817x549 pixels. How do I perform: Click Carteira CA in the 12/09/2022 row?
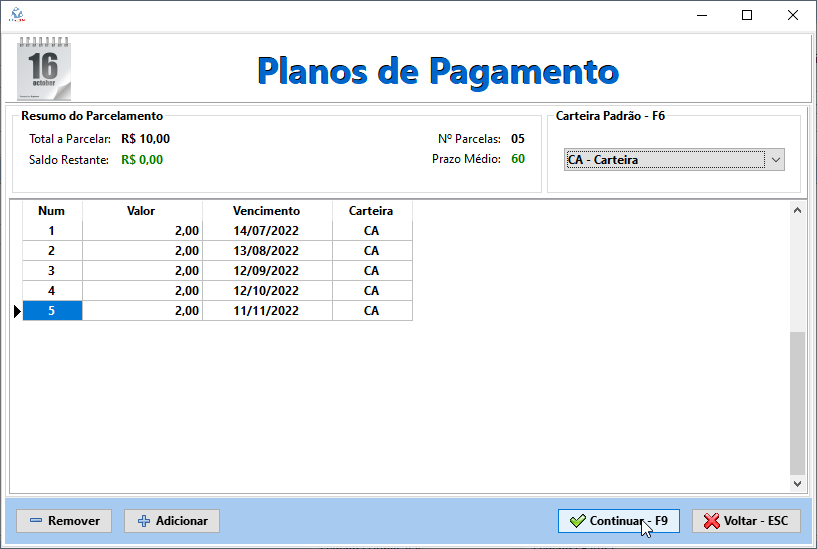372,271
